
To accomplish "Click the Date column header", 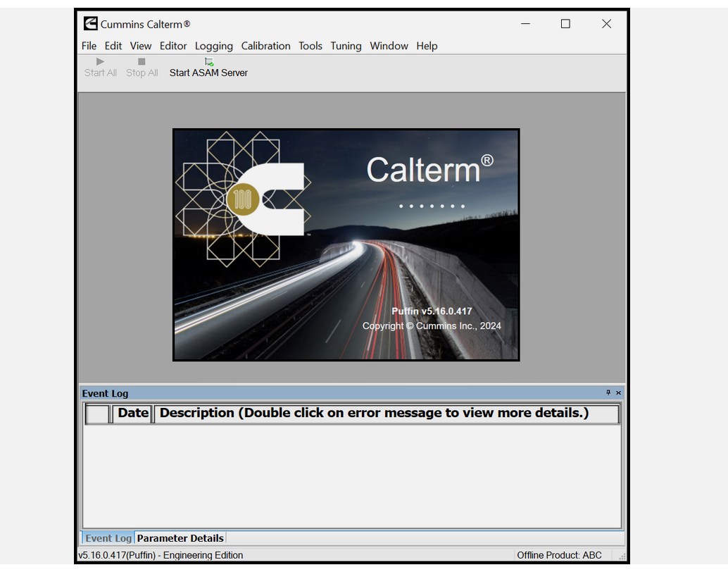I will pyautogui.click(x=133, y=413).
